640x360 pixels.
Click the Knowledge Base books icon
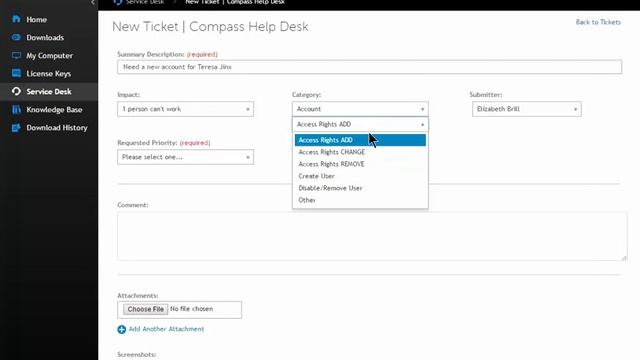(x=16, y=109)
